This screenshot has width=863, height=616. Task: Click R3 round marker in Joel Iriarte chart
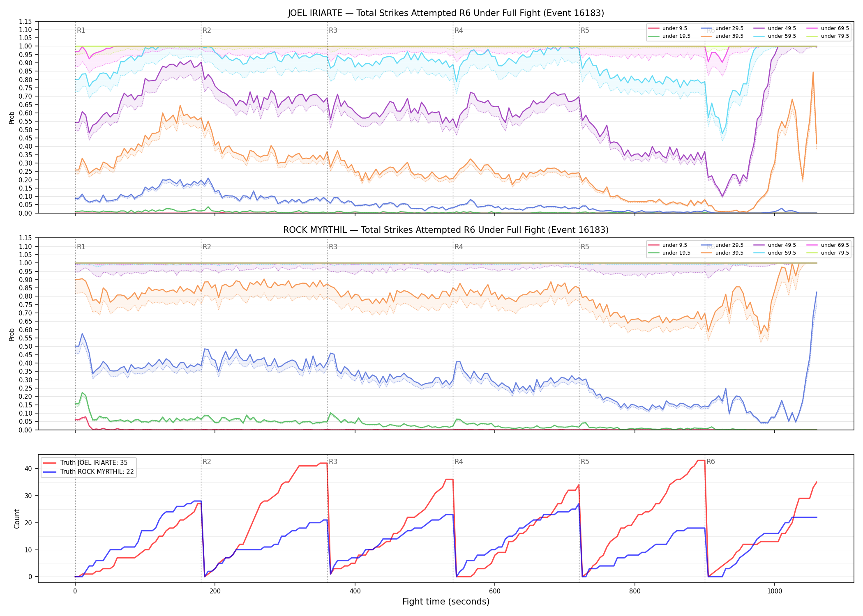click(x=333, y=30)
